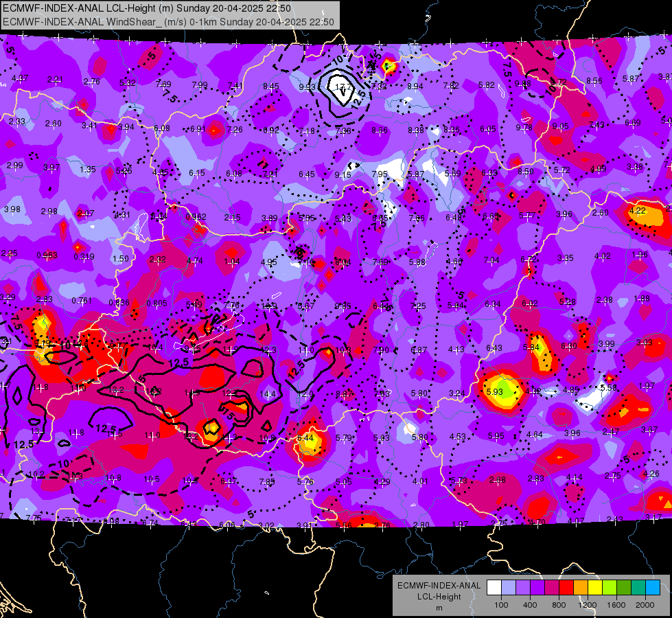This screenshot has height=618, width=672.
Task: Click the wind shear value 2.07
Action: tap(86, 213)
